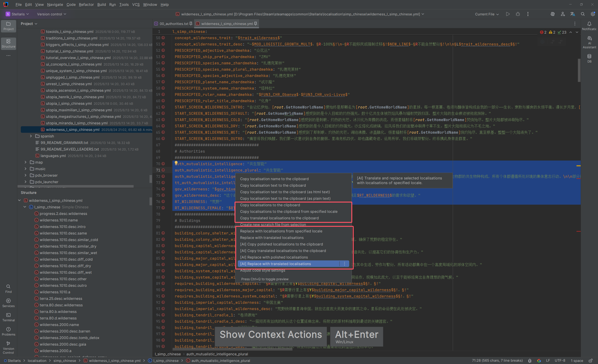The height and width of the screenshot is (364, 598).
Task: Open submenu dots for AI Replace translated
Action: click(x=344, y=264)
